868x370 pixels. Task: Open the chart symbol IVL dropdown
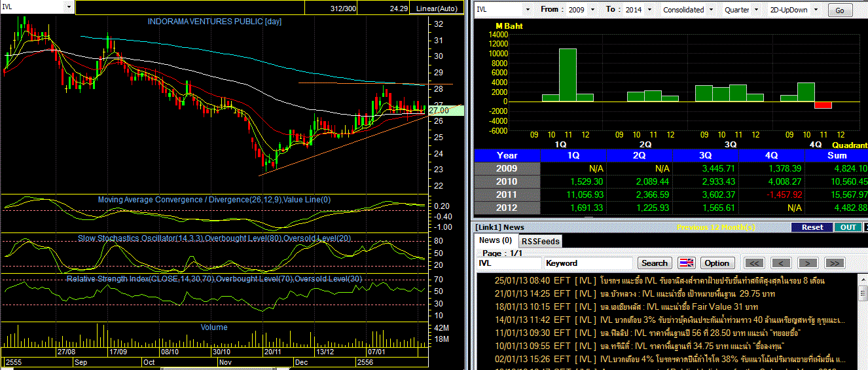[x=69, y=7]
